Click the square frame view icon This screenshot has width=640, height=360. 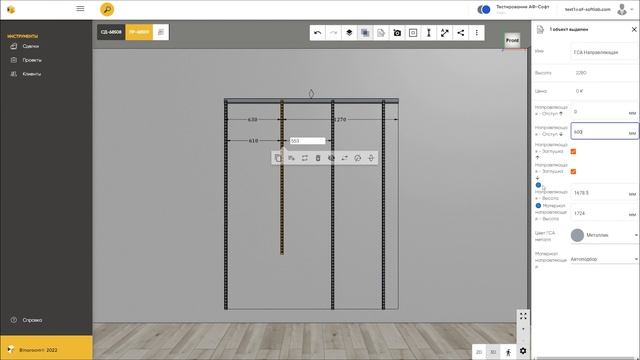click(x=413, y=33)
